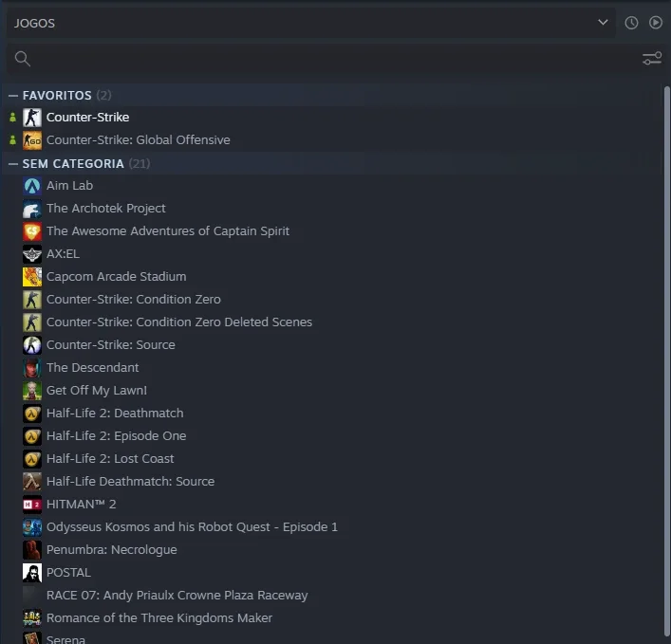
Task: Click Counter-Strike: Global Offensive icon
Action: point(32,140)
